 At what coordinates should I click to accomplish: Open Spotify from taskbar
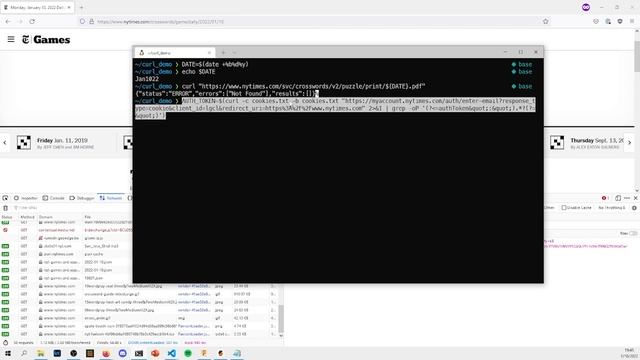pyautogui.click(x=188, y=353)
